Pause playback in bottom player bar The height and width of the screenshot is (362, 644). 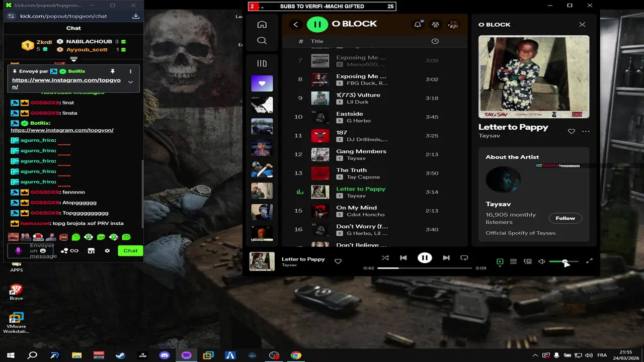(425, 258)
